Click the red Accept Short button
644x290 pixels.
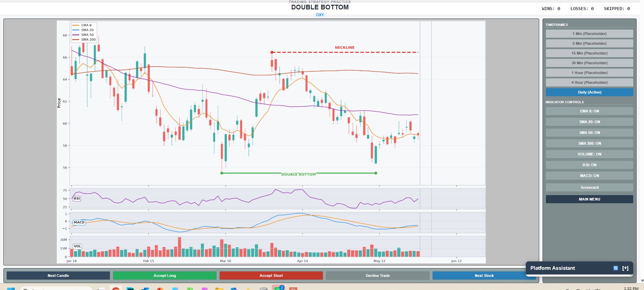271,276
